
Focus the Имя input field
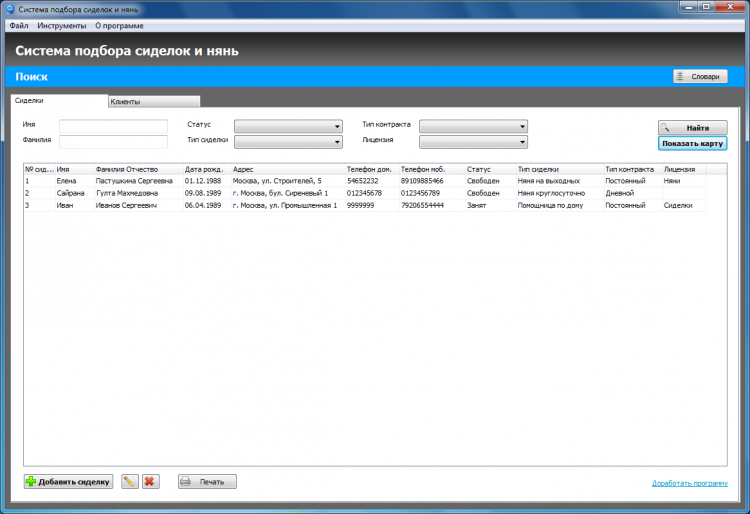click(x=113, y=126)
